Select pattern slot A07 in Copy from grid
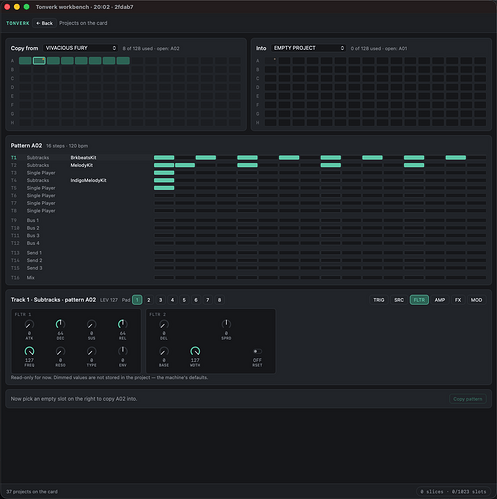Viewport: 497px width, 499px height. [109, 61]
